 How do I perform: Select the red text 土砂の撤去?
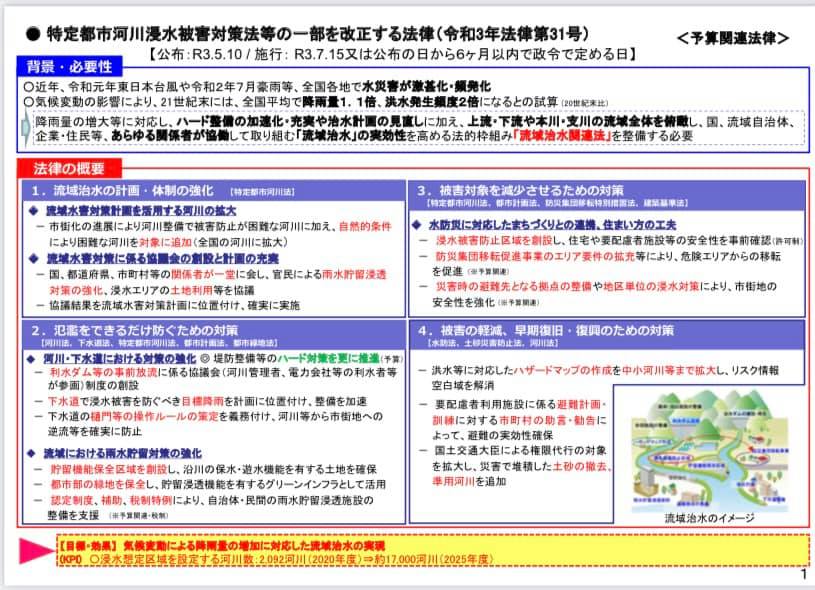580,466
